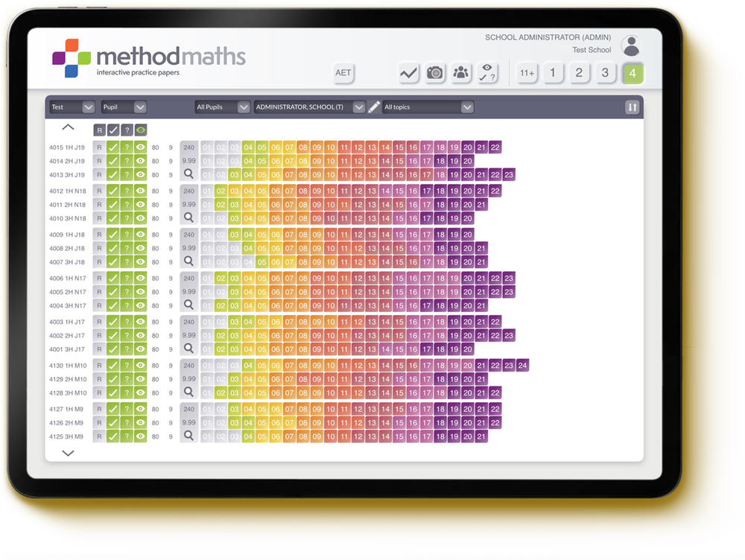Image resolution: width=745 pixels, height=560 pixels.
Task: Open the pupil groups view
Action: [x=460, y=73]
